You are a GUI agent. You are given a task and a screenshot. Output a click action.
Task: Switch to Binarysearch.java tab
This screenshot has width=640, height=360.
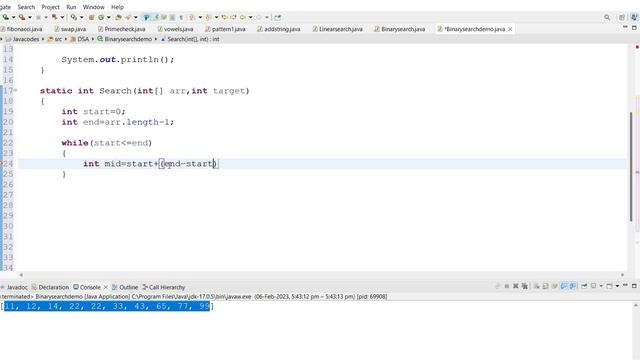coord(403,29)
